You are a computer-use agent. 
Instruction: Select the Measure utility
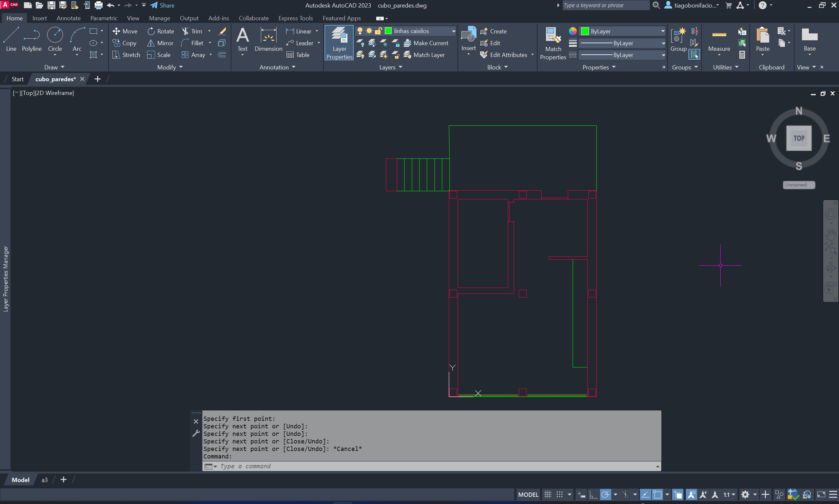pos(719,40)
